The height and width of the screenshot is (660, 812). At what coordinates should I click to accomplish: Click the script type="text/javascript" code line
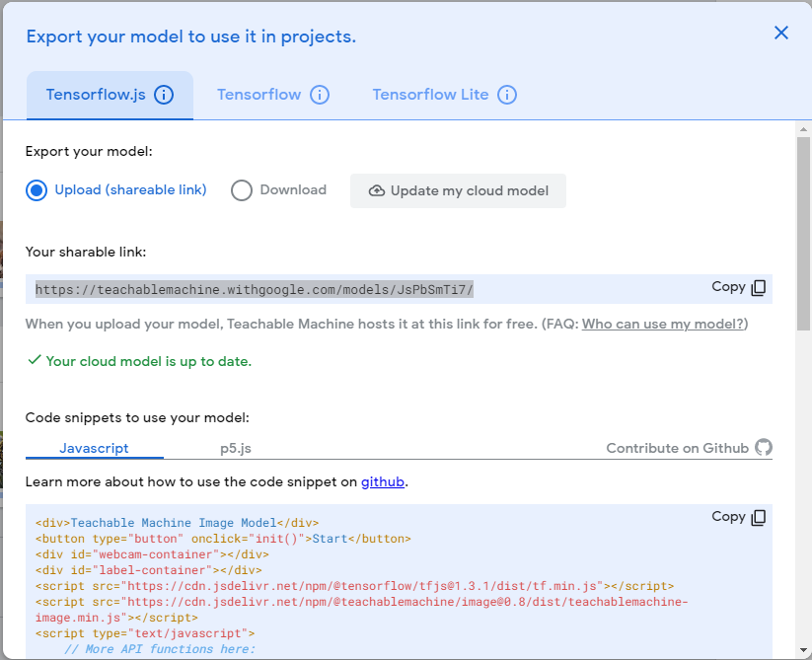[145, 633]
